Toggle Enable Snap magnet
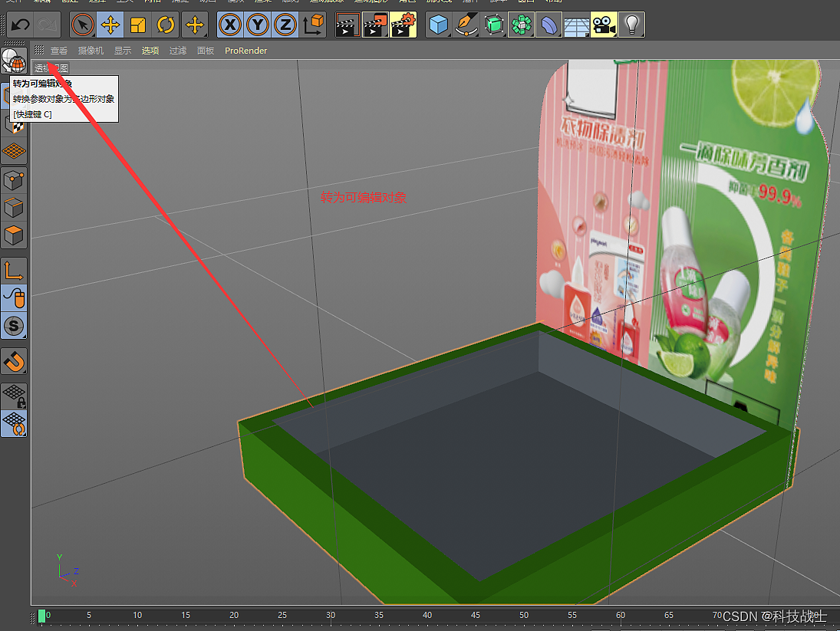Screen dimensions: 840x631 pyautogui.click(x=14, y=361)
